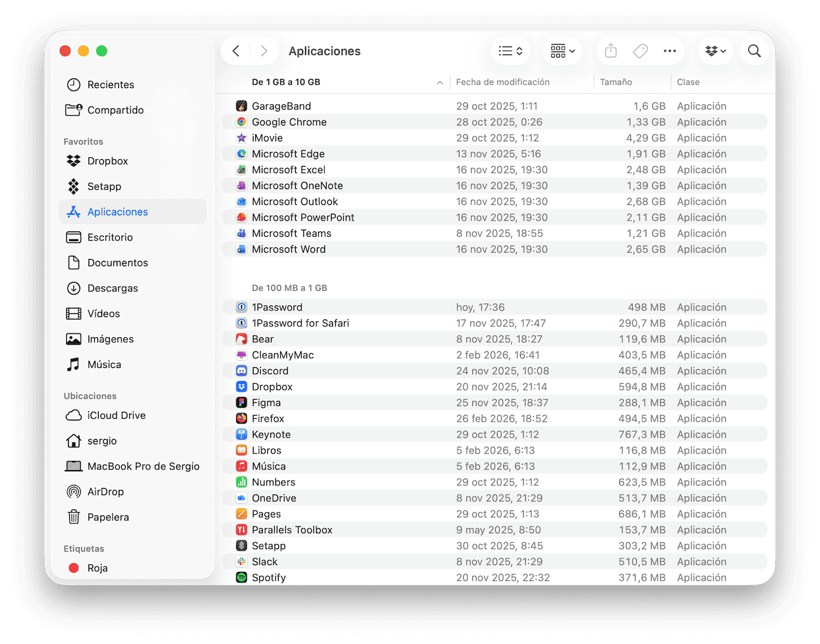
Task: Select the Pages app icon
Action: 242,514
